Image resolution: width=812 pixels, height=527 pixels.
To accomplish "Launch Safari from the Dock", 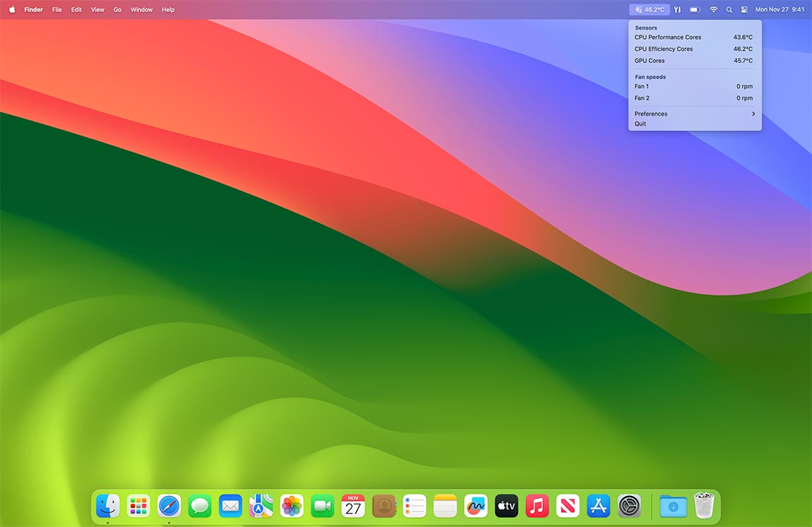I will (x=169, y=506).
